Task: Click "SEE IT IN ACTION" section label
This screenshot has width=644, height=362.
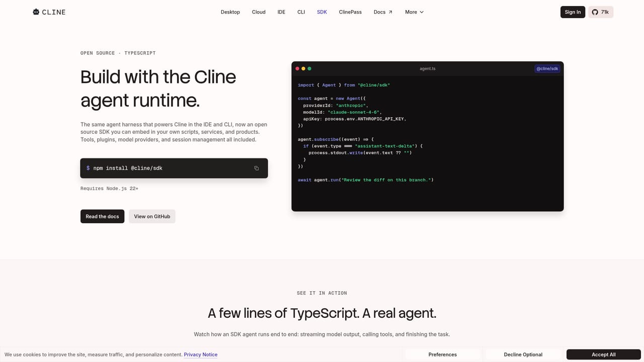Action: [x=322, y=293]
